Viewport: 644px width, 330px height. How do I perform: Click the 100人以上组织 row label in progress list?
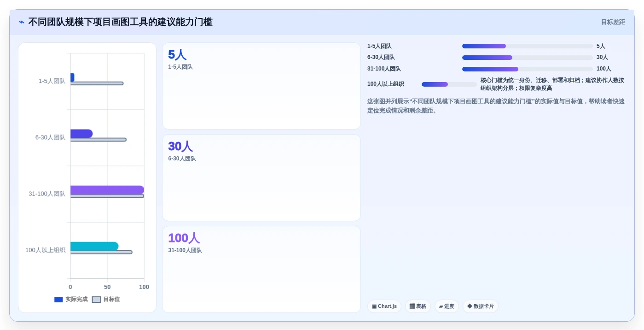pyautogui.click(x=386, y=84)
